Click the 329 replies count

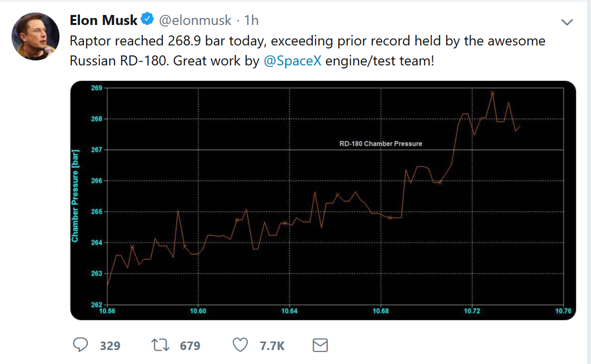(110, 346)
